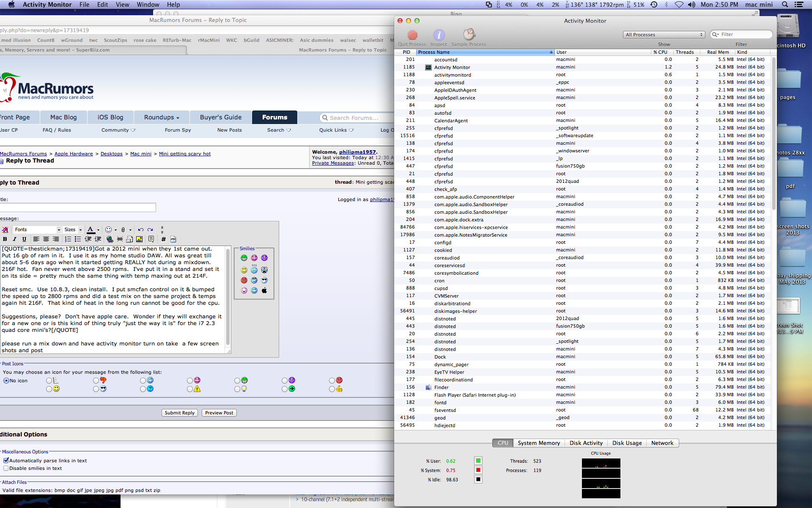
Task: Insert the Apple logo smilie
Action: click(x=264, y=290)
